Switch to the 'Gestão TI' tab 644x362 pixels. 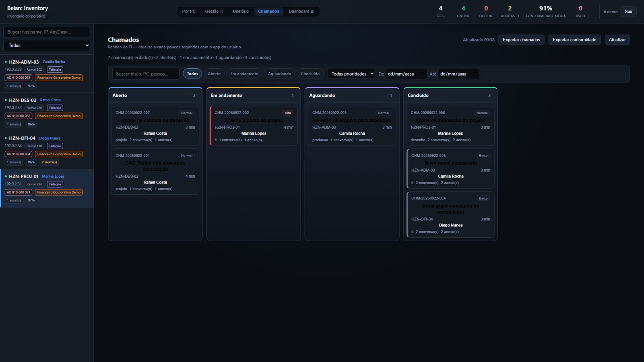214,11
